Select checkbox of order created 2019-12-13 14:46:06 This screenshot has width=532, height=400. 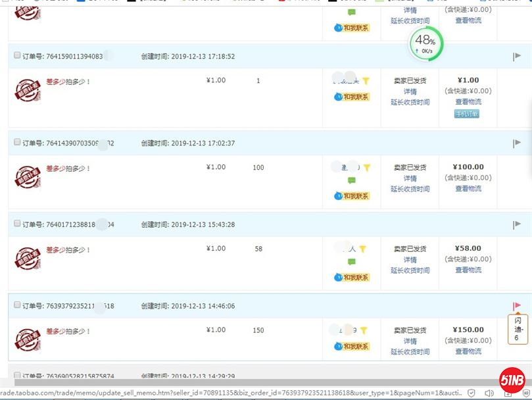[x=16, y=305]
